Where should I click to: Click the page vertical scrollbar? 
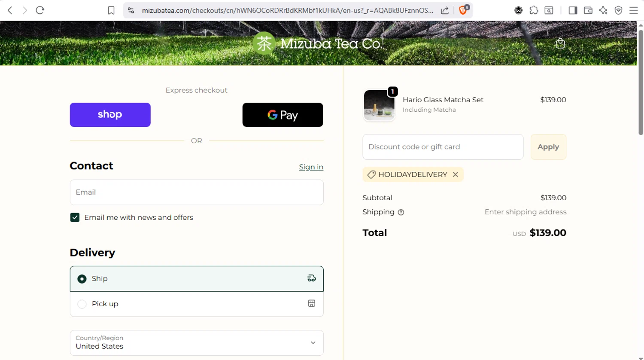tap(641, 82)
